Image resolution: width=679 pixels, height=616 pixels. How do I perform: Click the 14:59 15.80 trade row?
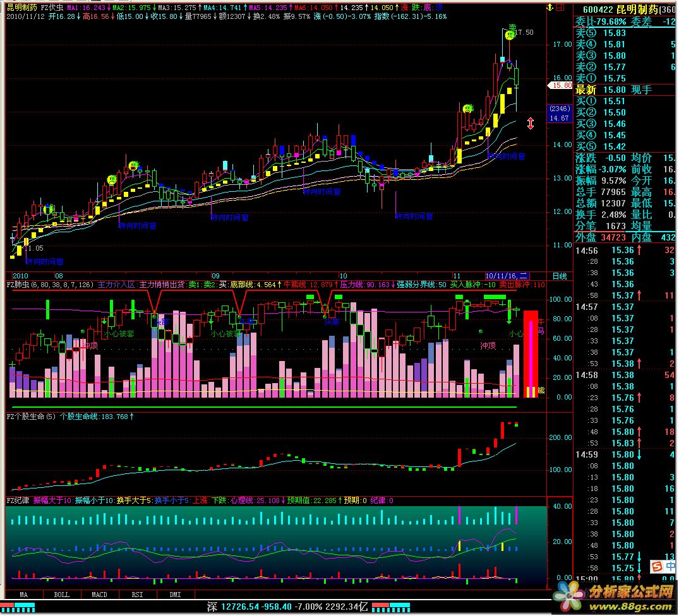(x=625, y=454)
